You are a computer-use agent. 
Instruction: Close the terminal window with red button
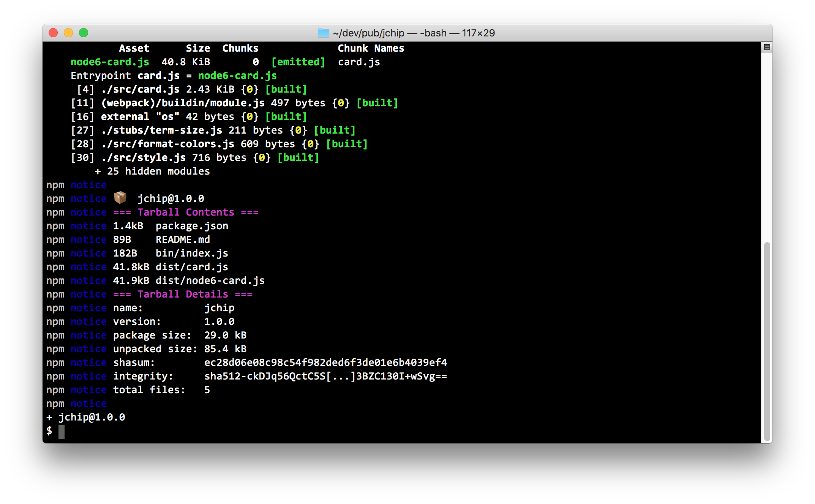click(53, 33)
